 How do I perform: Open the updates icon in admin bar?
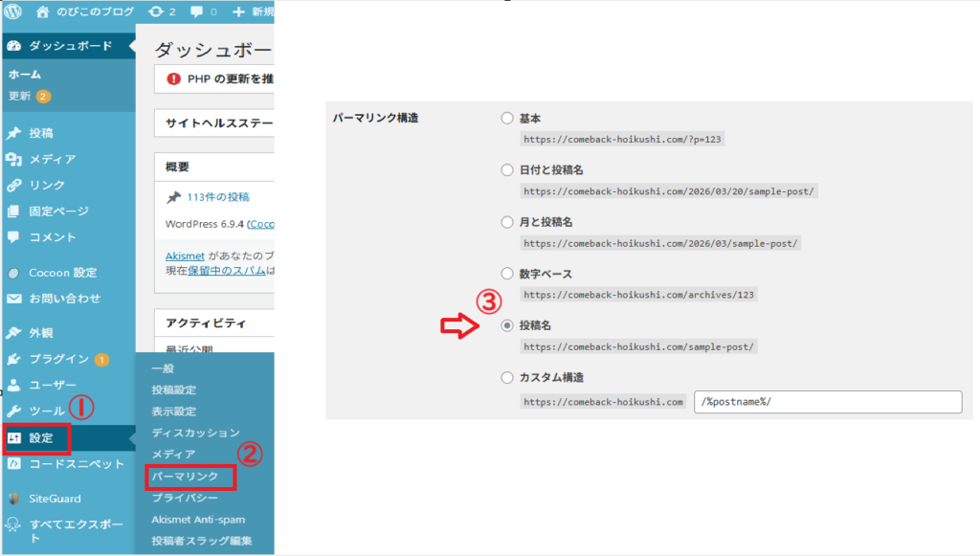pos(157,12)
